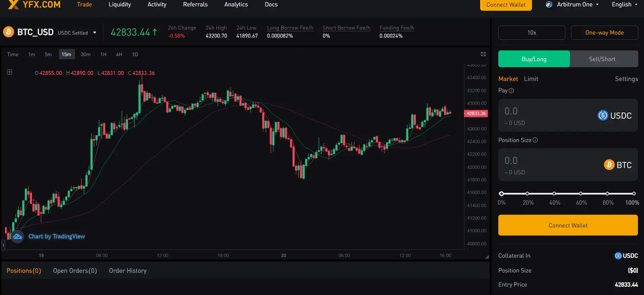Expand the BTC_USD pair dropdown
This screenshot has height=295, width=644.
[x=95, y=33]
